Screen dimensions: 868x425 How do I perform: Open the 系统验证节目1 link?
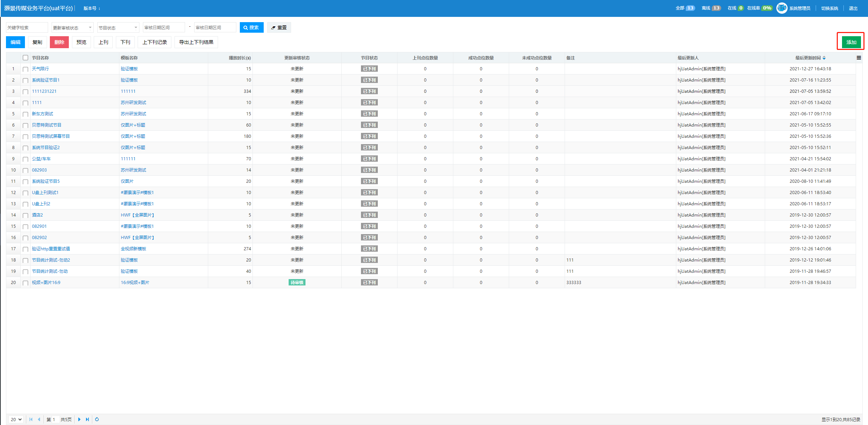click(x=46, y=80)
